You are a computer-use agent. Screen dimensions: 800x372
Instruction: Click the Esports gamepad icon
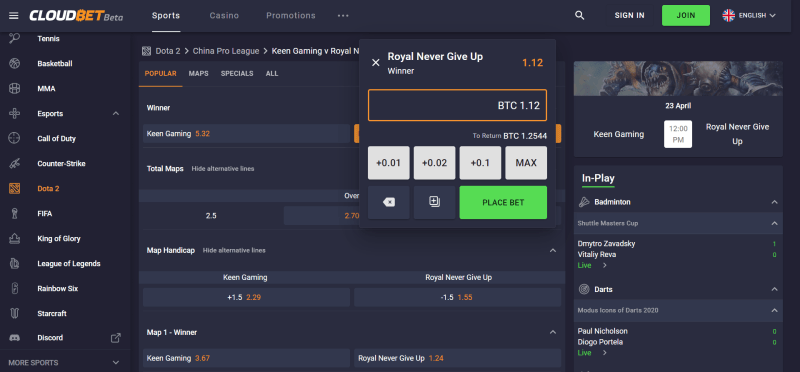(14, 113)
